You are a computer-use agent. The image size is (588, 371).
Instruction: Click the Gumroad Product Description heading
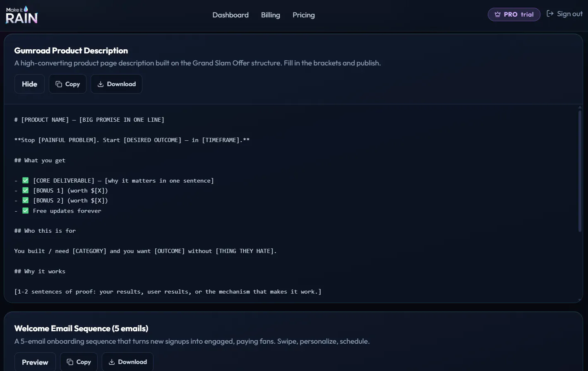tap(71, 51)
